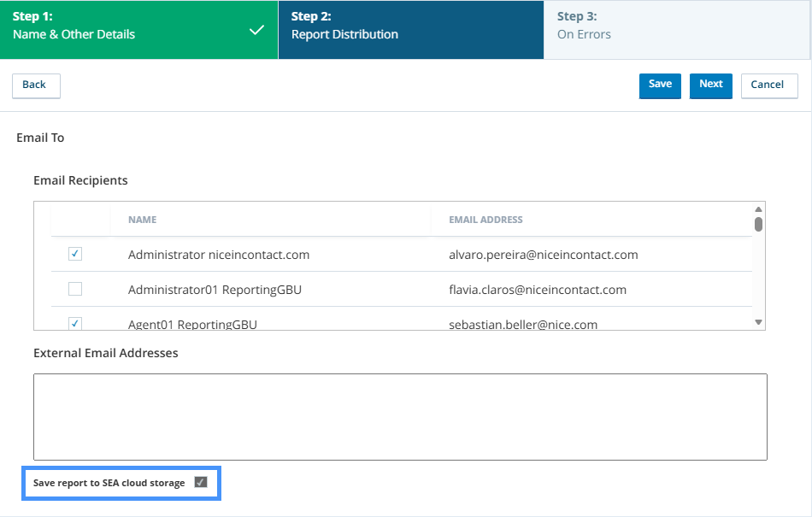
Task: Select sebastian.beller@nice.com email text
Action: pyautogui.click(x=523, y=325)
